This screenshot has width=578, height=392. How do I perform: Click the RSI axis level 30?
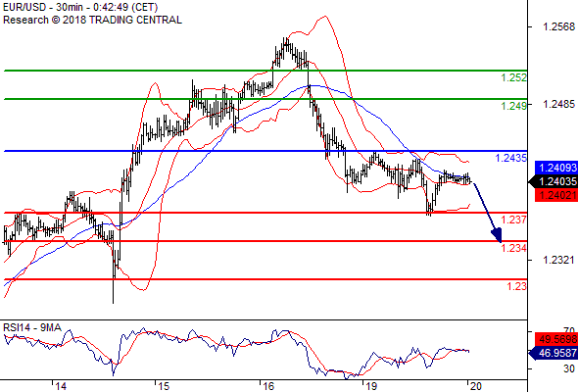[x=569, y=368]
